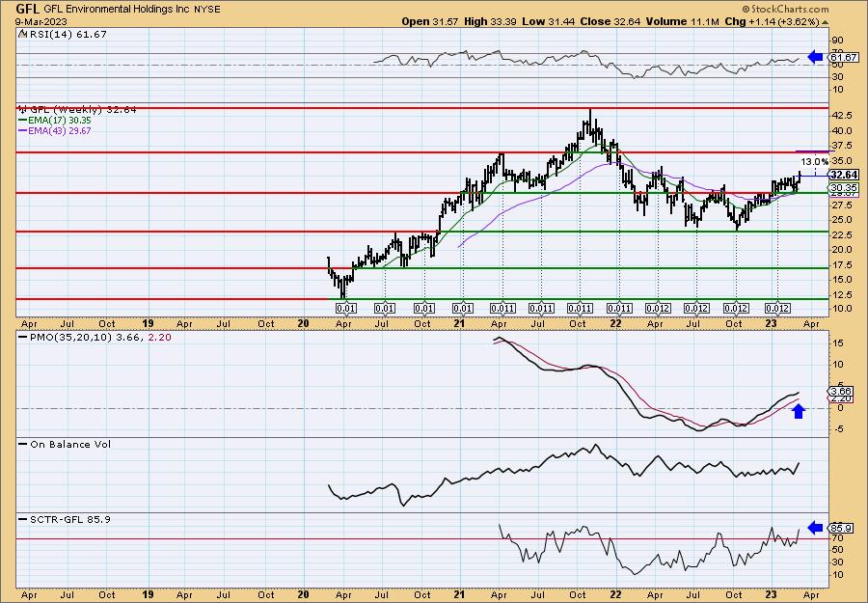This screenshot has width=868, height=603.
Task: Click the 22.5 price axis label
Action: pyautogui.click(x=841, y=234)
